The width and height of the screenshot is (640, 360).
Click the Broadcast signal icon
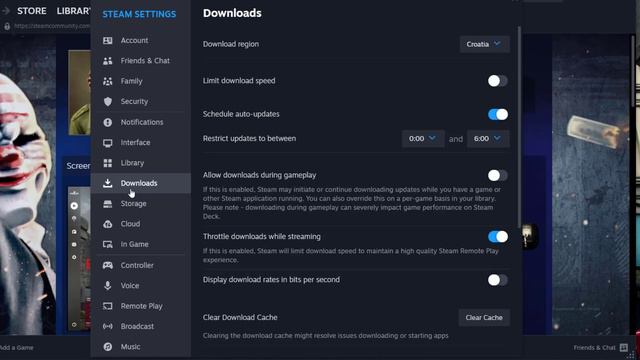click(x=108, y=327)
